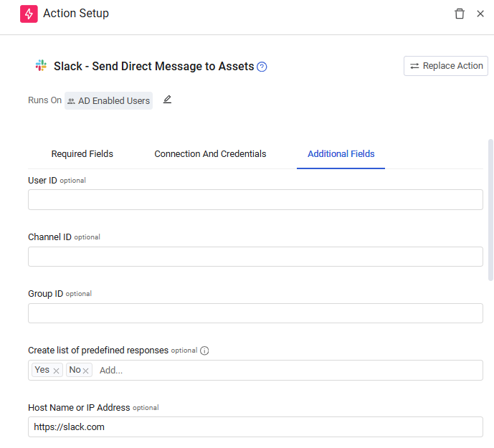Click the Yes response tag
Image resolution: width=494 pixels, height=448 pixels.
tap(47, 370)
